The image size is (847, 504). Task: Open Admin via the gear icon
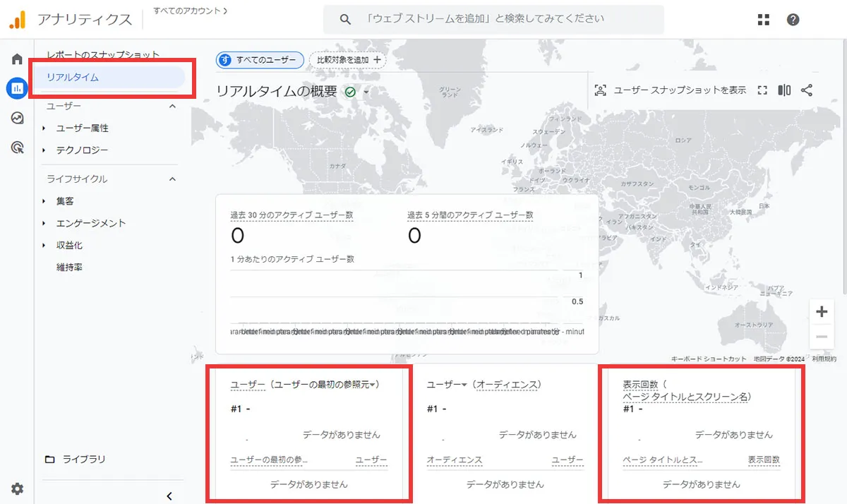tap(17, 488)
